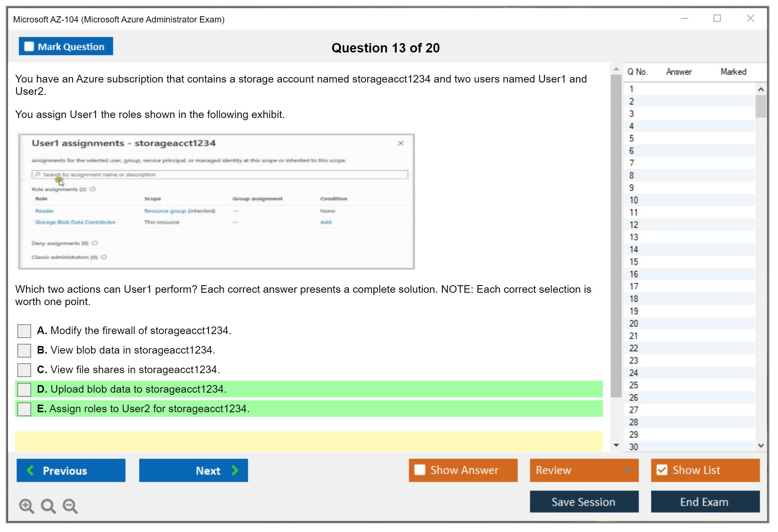778x532 pixels.
Task: Click the search icon in the exhibit search box
Action: [x=38, y=174]
